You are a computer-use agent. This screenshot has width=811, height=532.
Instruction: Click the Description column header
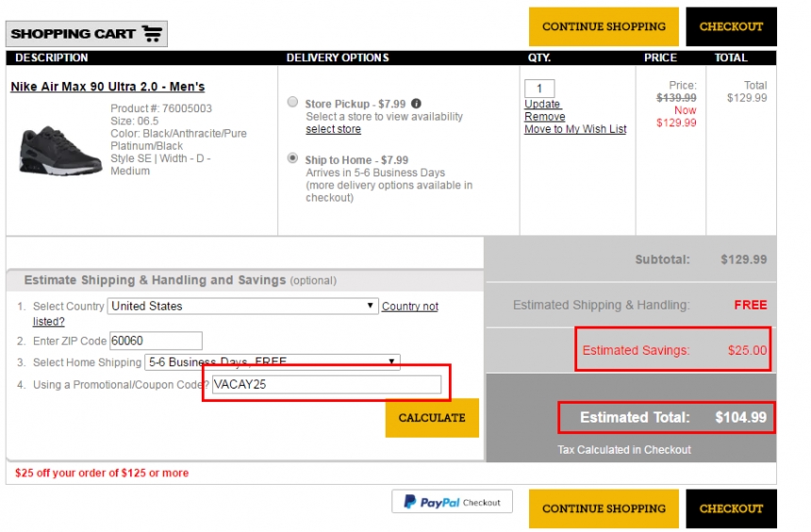(x=51, y=58)
